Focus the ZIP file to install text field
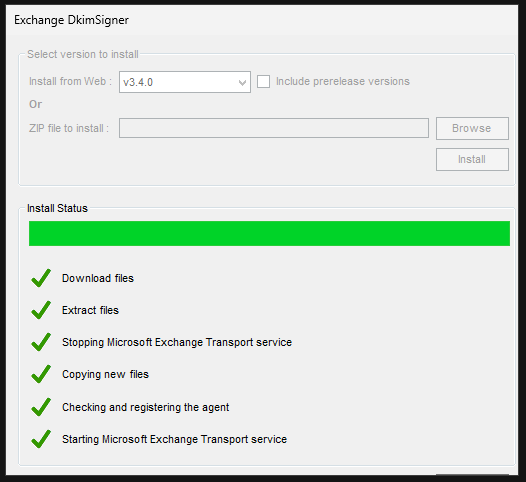 pos(274,128)
